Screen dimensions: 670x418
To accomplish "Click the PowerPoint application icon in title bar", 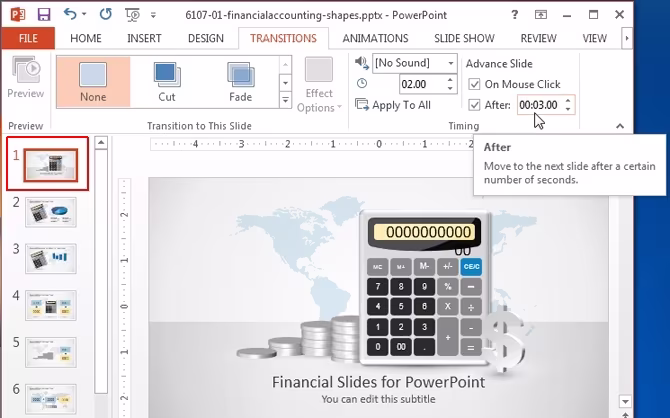I will tap(18, 15).
